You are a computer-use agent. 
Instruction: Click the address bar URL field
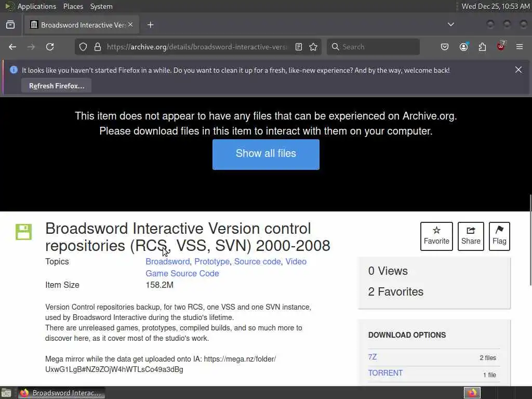197,47
